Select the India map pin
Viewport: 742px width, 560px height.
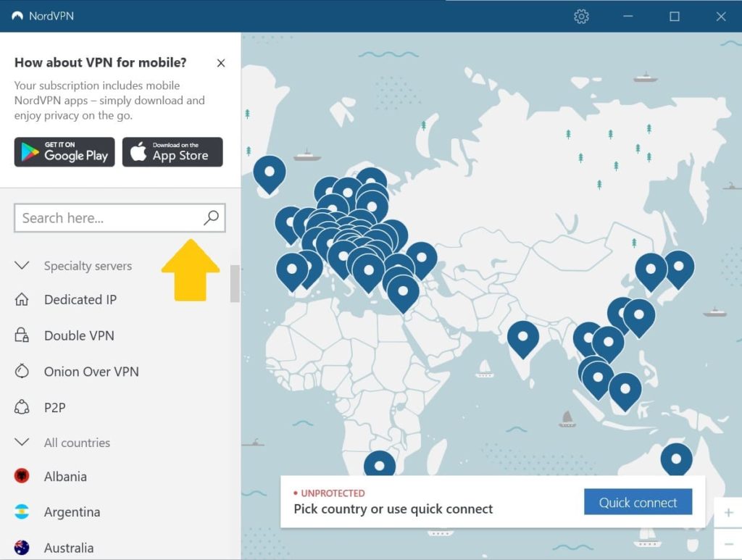click(523, 338)
